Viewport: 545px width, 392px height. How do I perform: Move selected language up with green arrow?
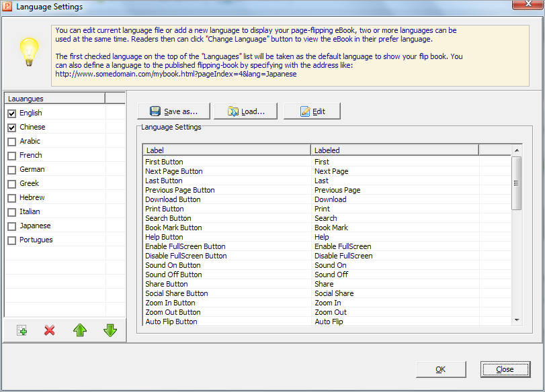pyautogui.click(x=80, y=330)
